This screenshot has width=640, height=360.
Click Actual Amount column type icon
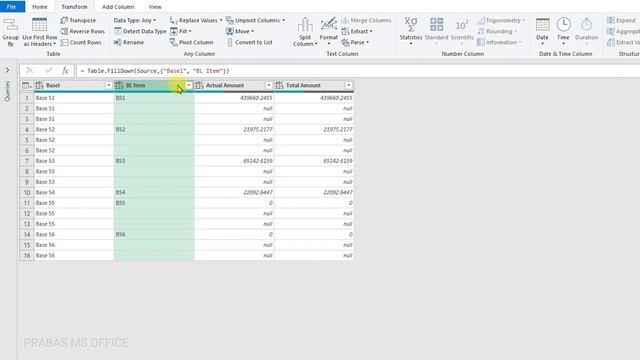[199, 85]
